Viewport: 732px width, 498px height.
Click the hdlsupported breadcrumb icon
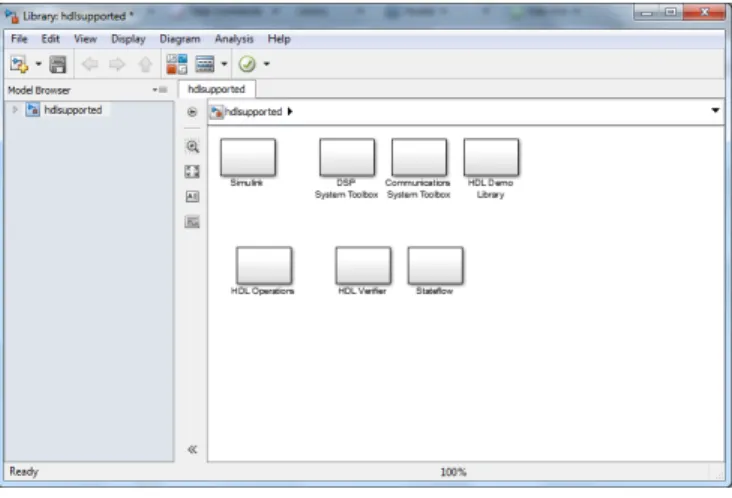[216, 112]
